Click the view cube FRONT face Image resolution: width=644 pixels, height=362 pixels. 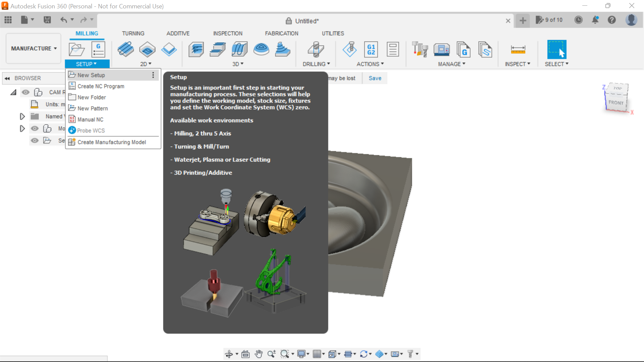tap(616, 103)
